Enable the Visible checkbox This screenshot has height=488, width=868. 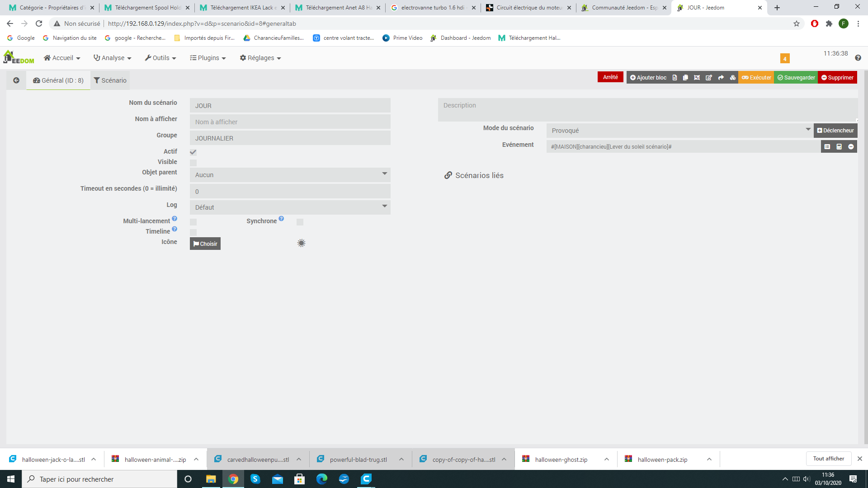[x=193, y=163]
